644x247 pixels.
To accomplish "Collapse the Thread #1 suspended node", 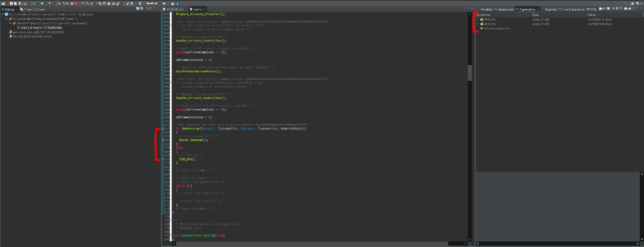I will pyautogui.click(x=10, y=23).
